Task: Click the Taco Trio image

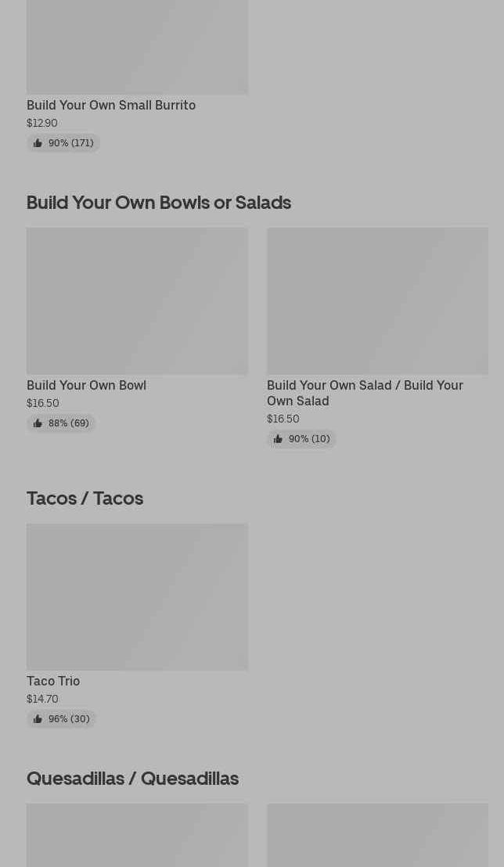Action: pos(137,596)
